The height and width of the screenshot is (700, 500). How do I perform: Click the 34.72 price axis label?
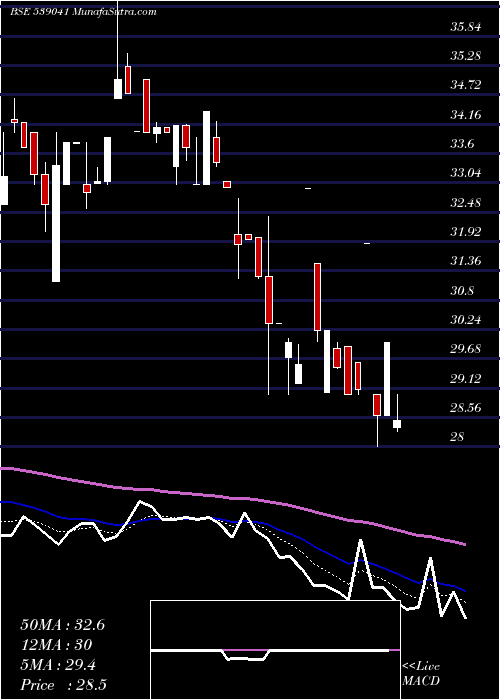point(466,85)
